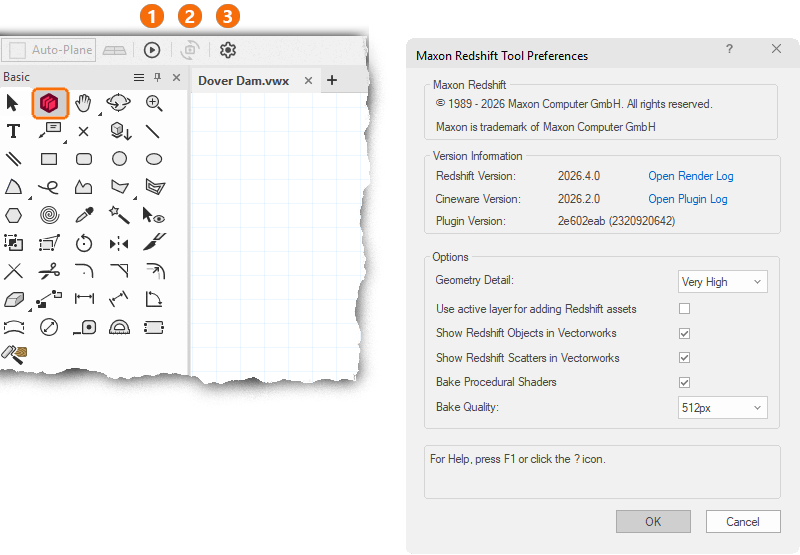Uncheck Show Redshift Scatters in Vectorworks
Screen dimensions: 800x555
pos(685,358)
